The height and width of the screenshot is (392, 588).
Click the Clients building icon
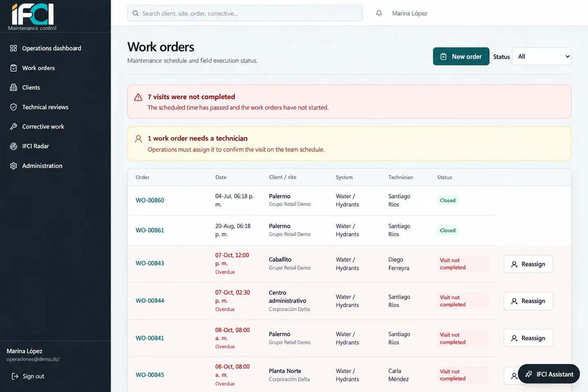tap(13, 87)
